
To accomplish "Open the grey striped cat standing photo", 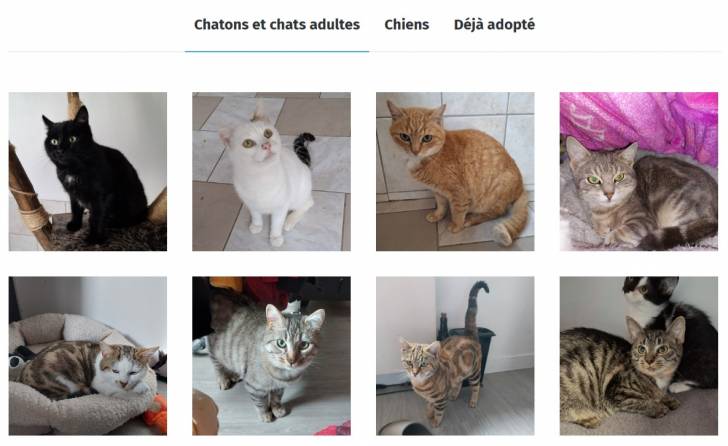I will (x=272, y=356).
